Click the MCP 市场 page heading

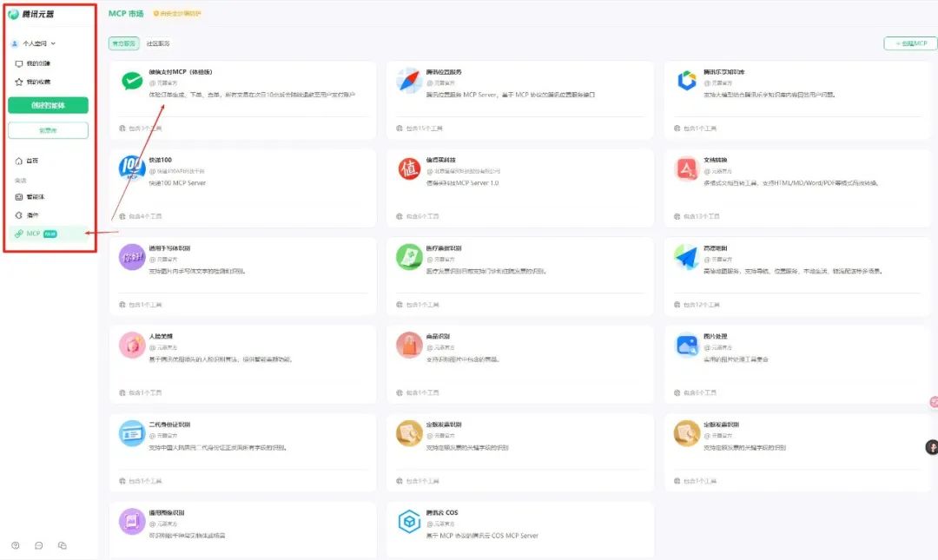(126, 13)
